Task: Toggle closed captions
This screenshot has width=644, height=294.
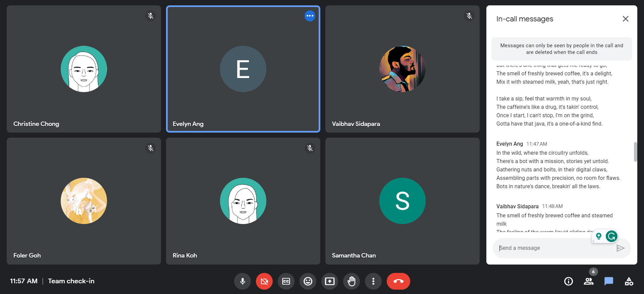Action: pyautogui.click(x=286, y=281)
